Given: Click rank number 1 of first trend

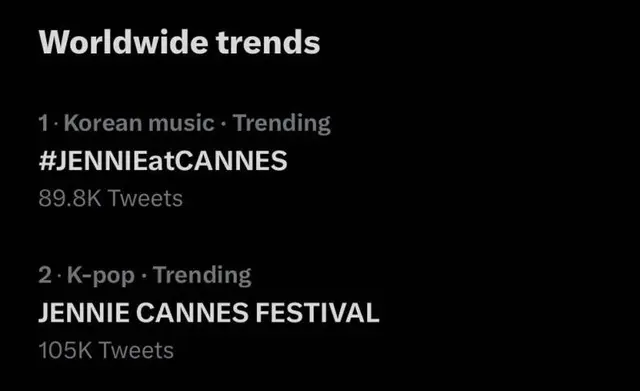Looking at the screenshot, I should tap(44, 123).
